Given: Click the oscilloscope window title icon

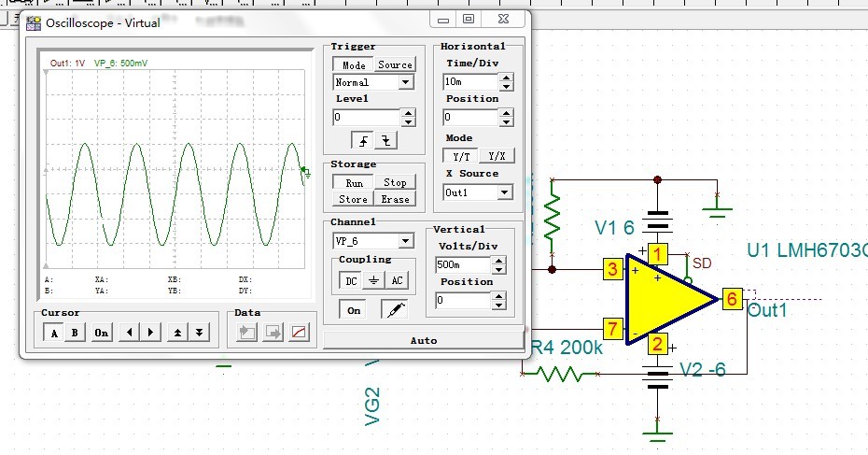Looking at the screenshot, I should click(34, 23).
